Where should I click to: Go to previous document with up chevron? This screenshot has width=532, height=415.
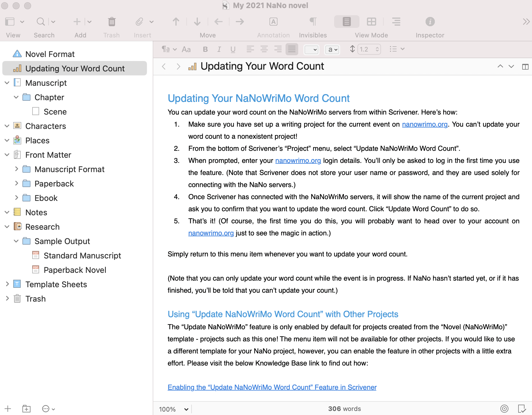(500, 66)
